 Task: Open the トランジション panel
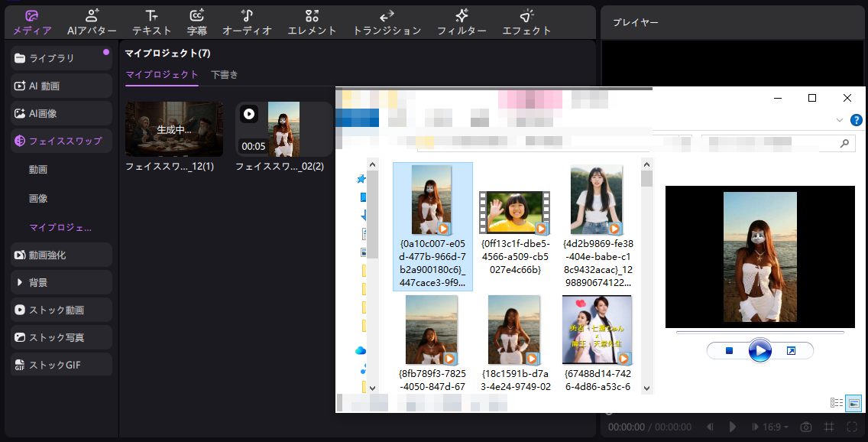(x=386, y=22)
